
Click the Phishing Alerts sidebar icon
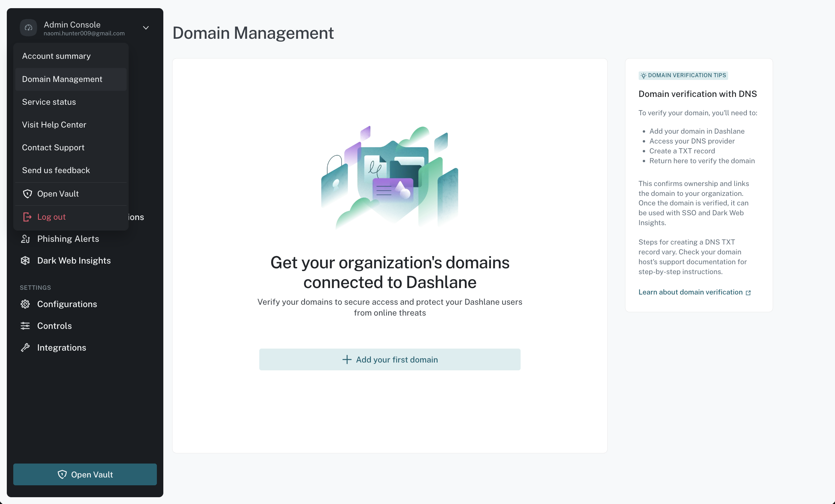(26, 239)
